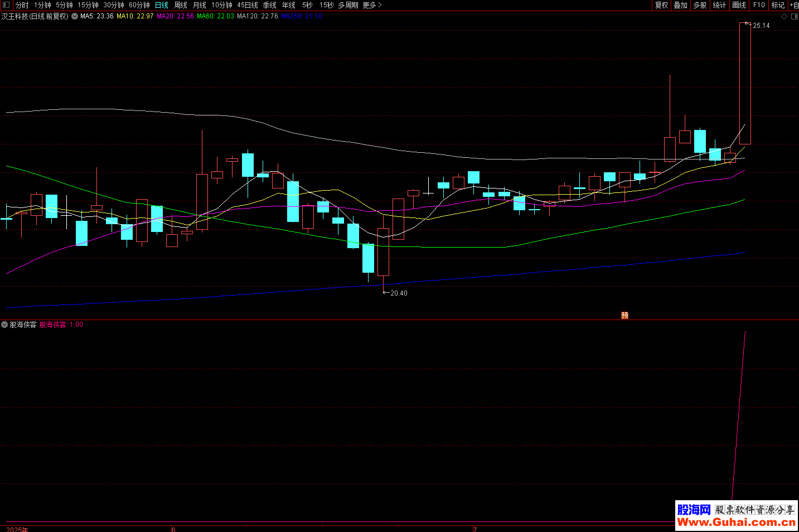Switch to 5秒 period
The image size is (799, 532).
point(308,5)
